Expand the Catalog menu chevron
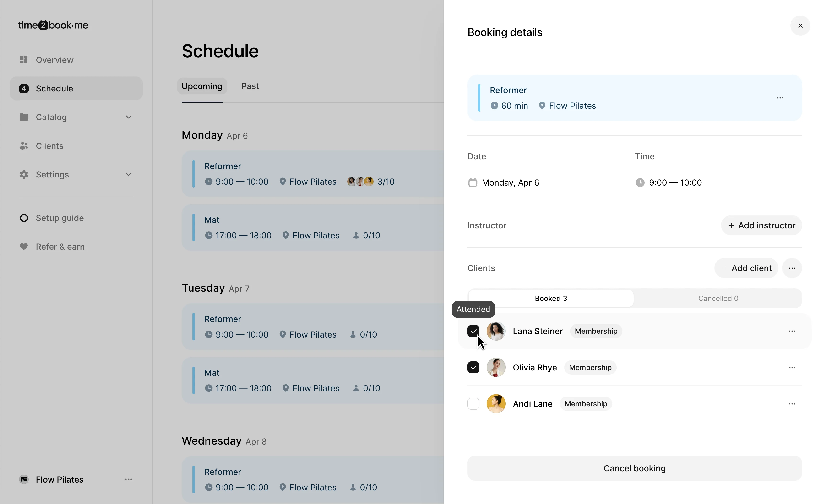 tap(128, 117)
